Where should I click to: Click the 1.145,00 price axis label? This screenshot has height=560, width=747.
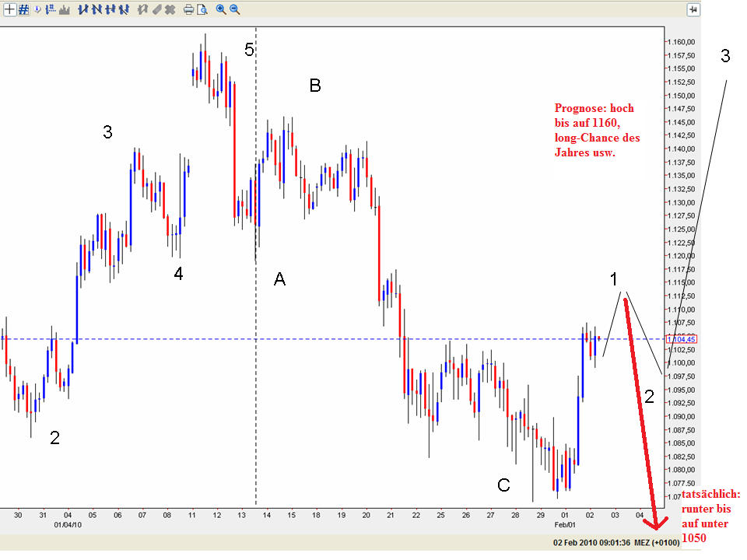(x=682, y=122)
